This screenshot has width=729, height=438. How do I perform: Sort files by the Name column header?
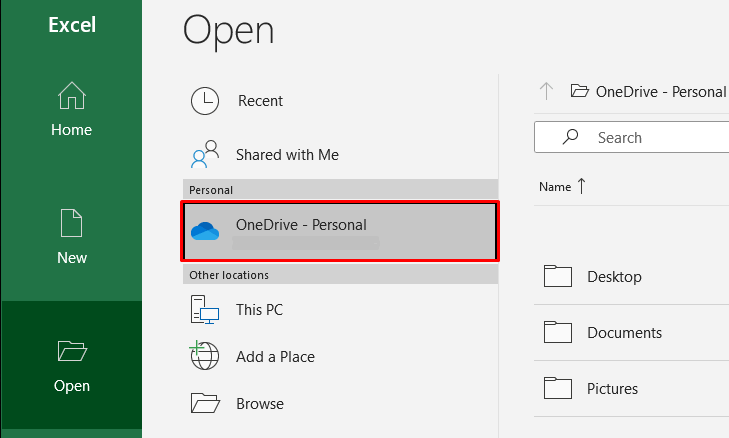[555, 186]
